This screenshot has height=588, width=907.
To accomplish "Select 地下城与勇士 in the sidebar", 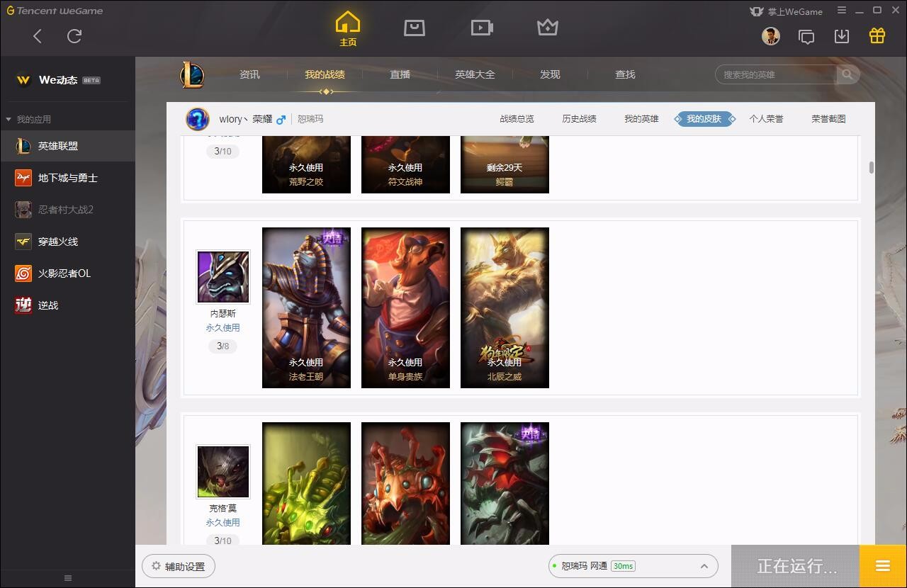I will [67, 178].
